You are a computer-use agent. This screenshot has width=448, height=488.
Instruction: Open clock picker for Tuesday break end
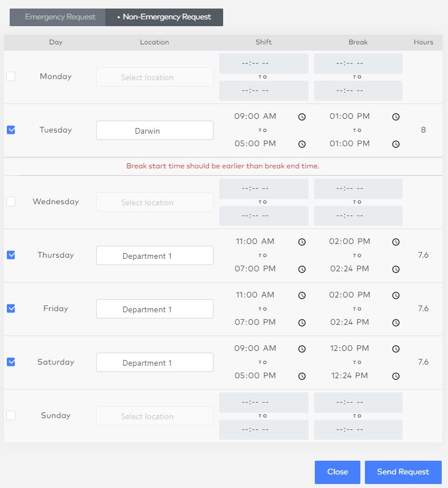point(396,144)
